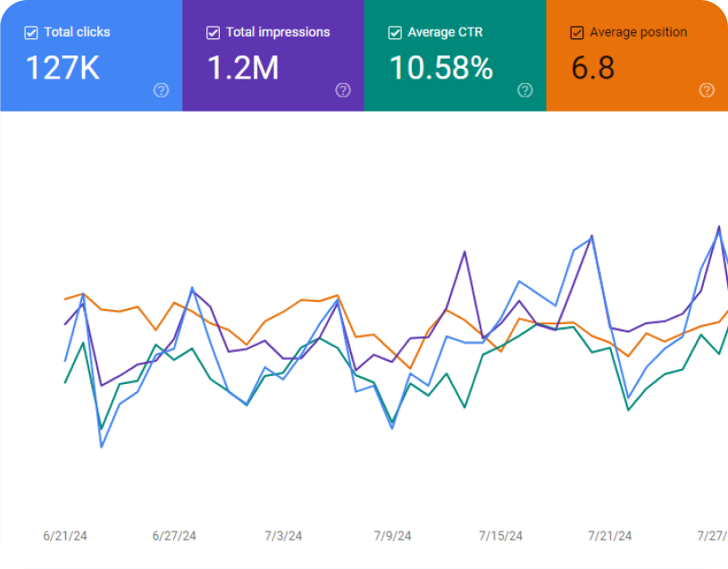Viewport: 728px width, 569px height.
Task: Click the checkmark icon beside Average CTR
Action: [x=395, y=32]
